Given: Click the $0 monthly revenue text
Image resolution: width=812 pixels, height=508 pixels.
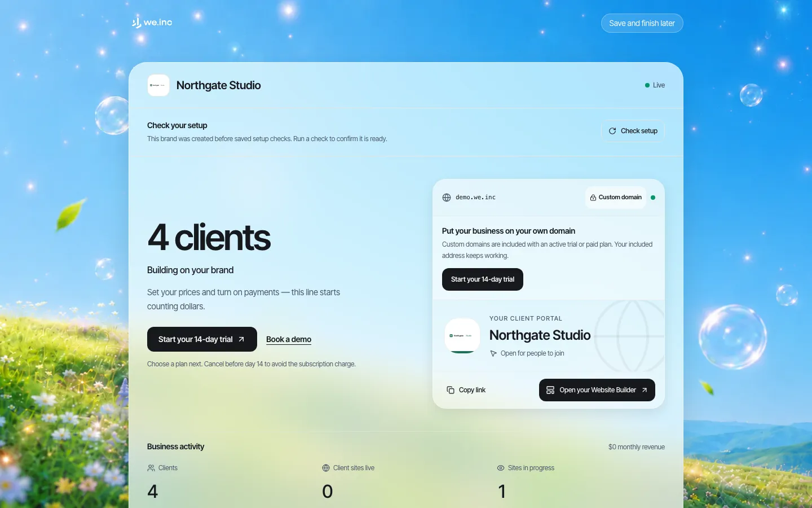Looking at the screenshot, I should point(637,447).
